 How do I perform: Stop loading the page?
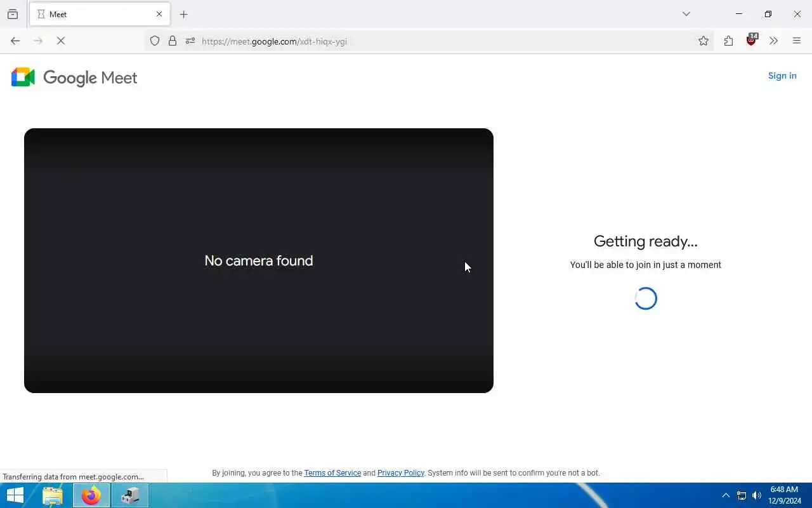pos(61,41)
